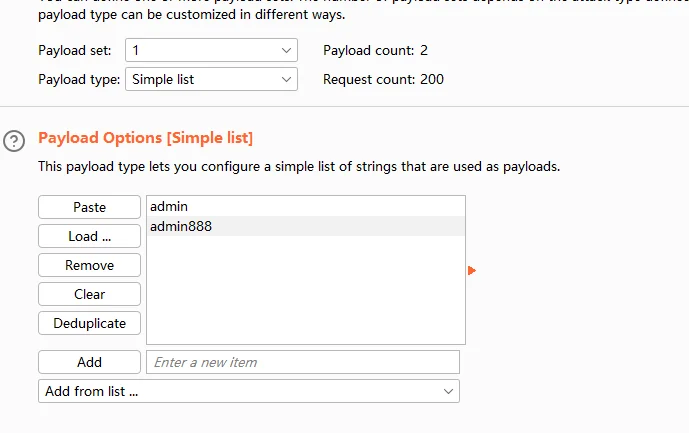Open the Payload set dropdown
This screenshot has width=689, height=433.
click(x=211, y=50)
